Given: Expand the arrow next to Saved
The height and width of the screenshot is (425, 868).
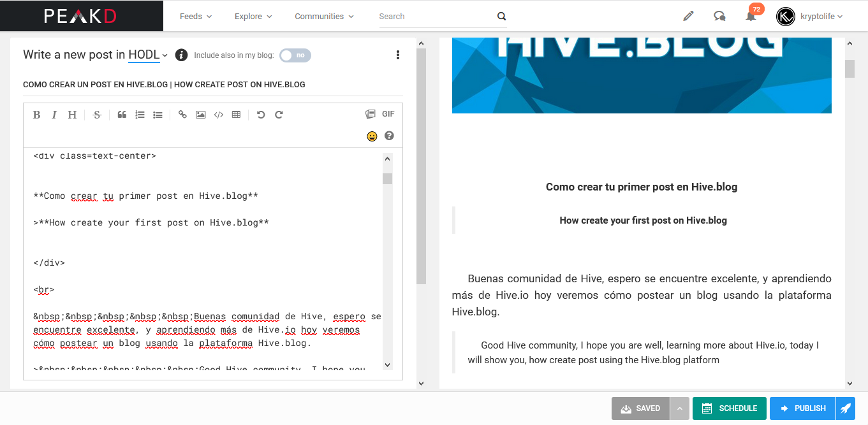Looking at the screenshot, I should tap(680, 408).
